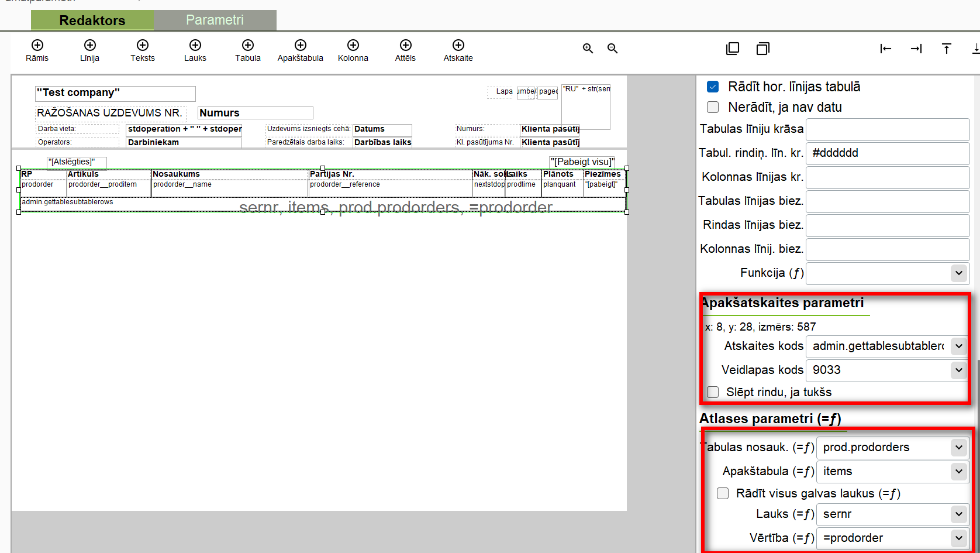The height and width of the screenshot is (553, 980).
Task: Select the Partijas Nr. column header
Action: [x=390, y=174]
